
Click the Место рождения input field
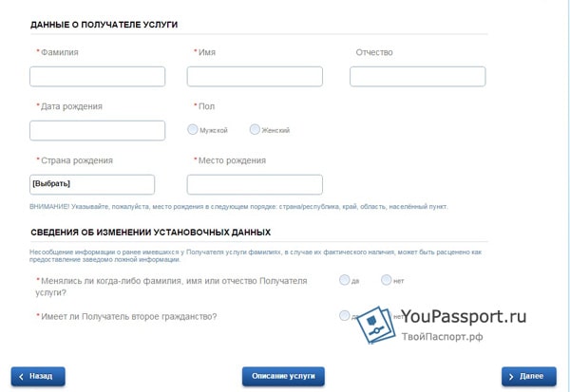point(255,184)
